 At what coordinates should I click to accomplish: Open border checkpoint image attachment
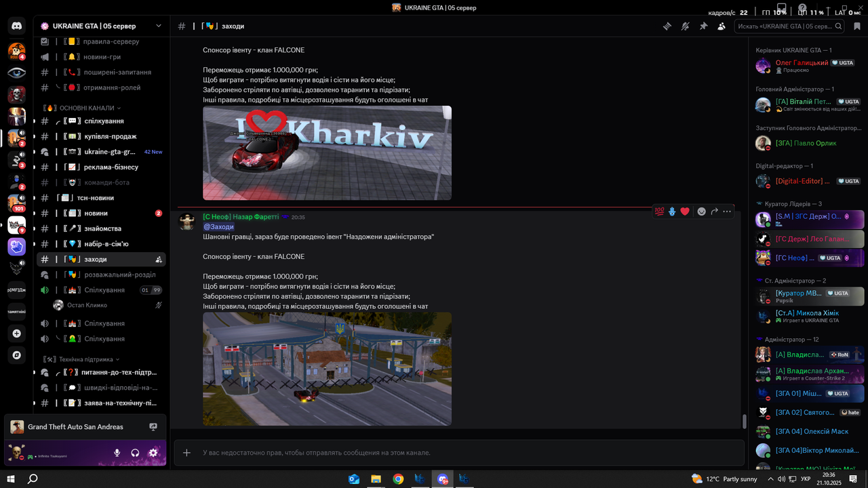pos(327,369)
